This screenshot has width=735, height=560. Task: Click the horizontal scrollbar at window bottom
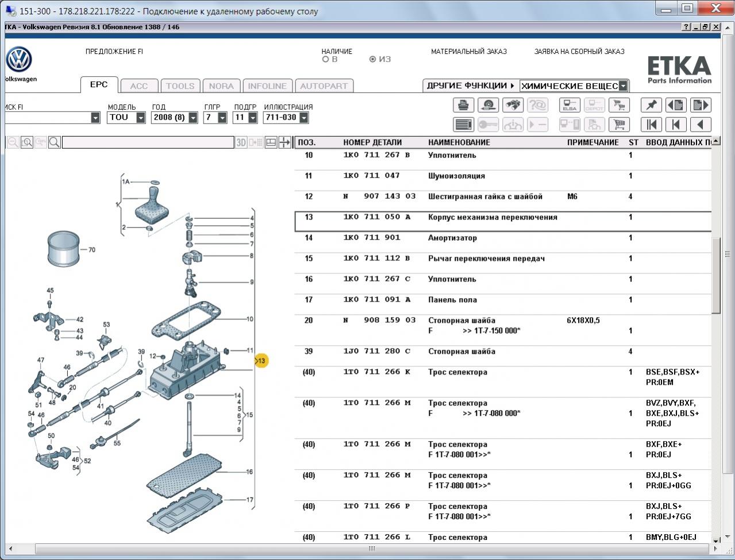click(x=372, y=549)
